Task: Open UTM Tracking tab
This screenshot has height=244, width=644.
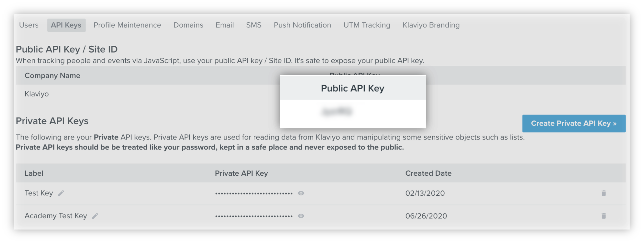Action: [367, 25]
